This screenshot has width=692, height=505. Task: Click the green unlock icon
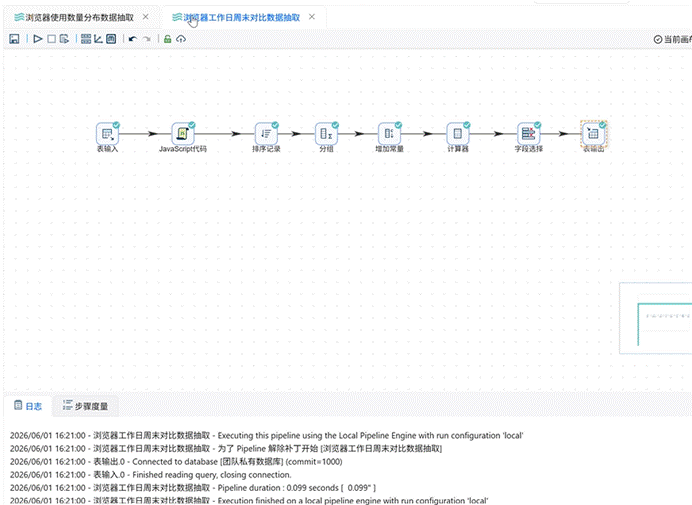pos(167,39)
